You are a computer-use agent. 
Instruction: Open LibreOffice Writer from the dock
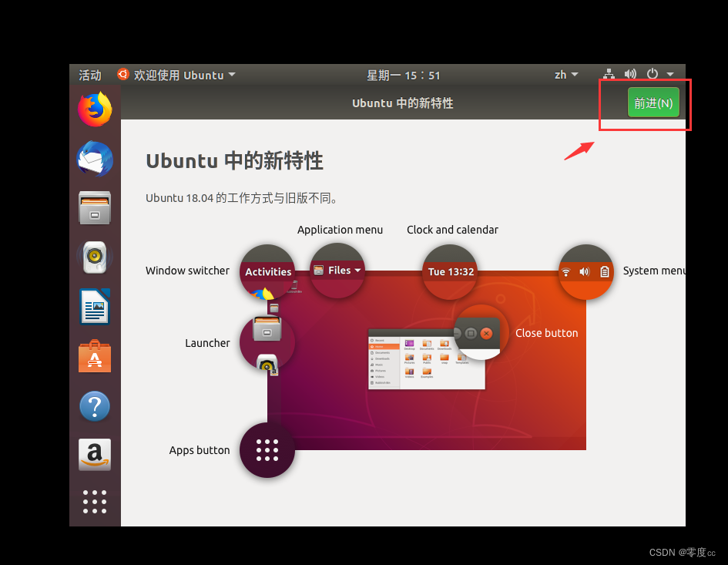pyautogui.click(x=94, y=307)
